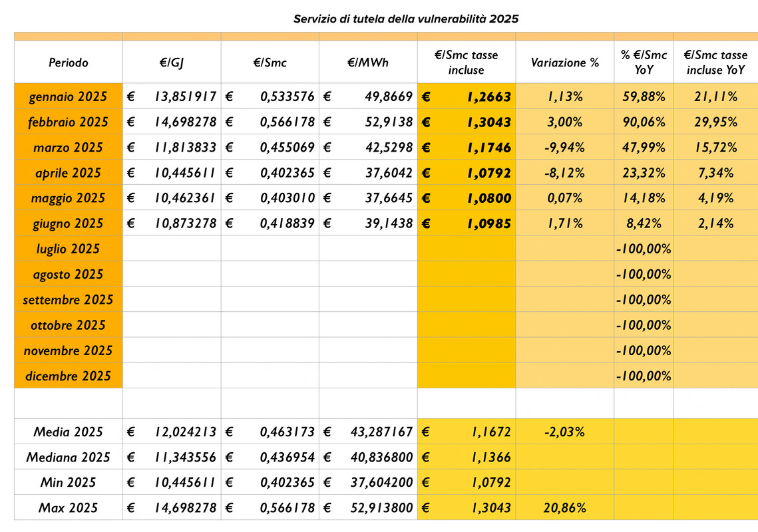
Task: Select the median €/MWh value 40,836800
Action: point(368,457)
